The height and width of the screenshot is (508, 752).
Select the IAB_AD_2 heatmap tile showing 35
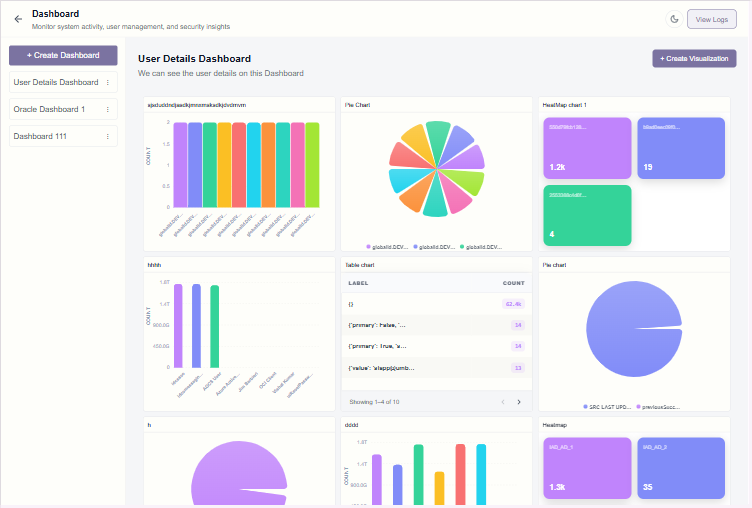pyautogui.click(x=680, y=467)
